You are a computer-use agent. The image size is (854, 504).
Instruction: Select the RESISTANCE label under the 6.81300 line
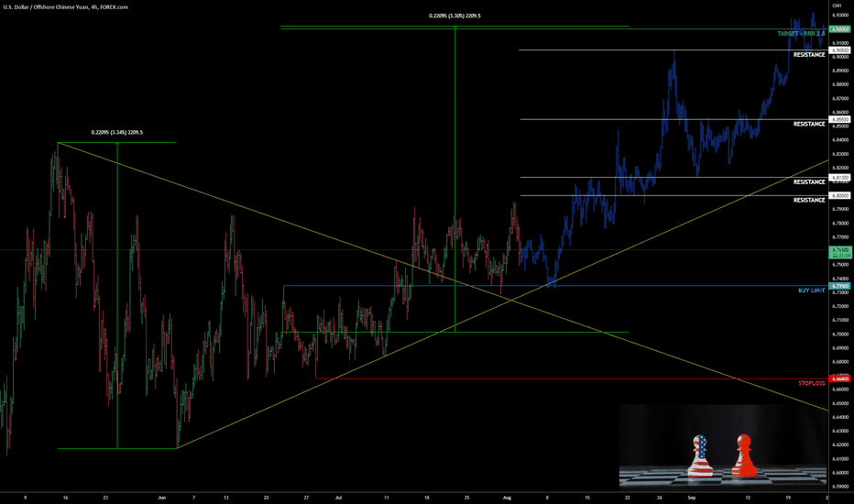click(x=809, y=182)
